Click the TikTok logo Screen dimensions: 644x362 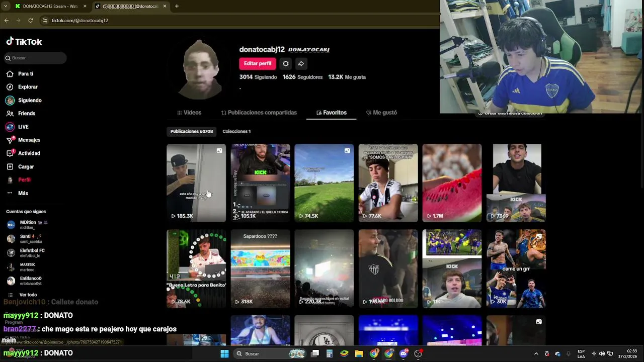(24, 42)
